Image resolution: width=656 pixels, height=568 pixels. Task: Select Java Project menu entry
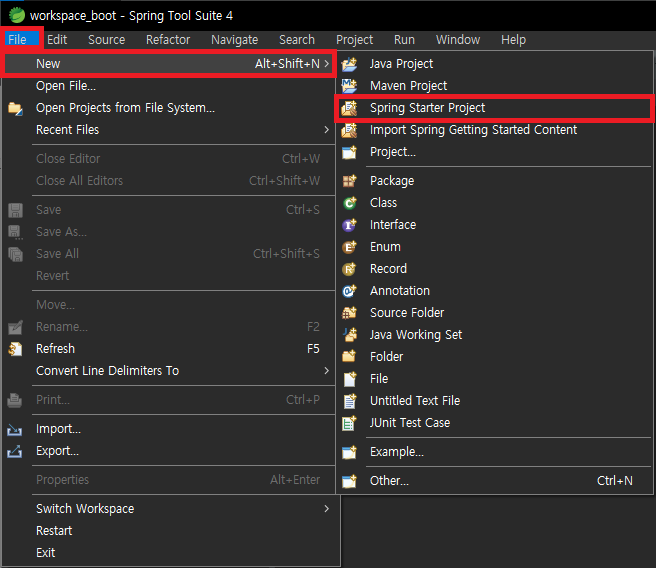[494, 64]
